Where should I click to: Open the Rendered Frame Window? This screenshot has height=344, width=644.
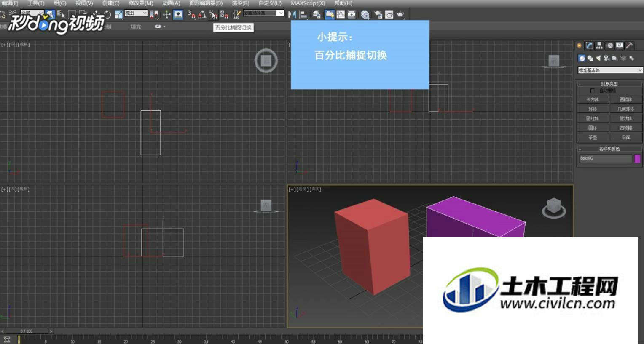click(389, 14)
